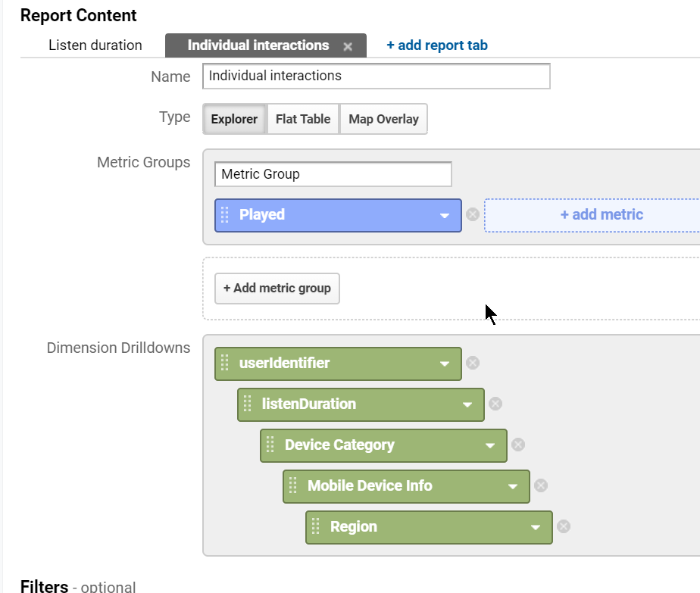Switch to the Listen duration tab
Screen dimensions: 700x593
[x=95, y=45]
